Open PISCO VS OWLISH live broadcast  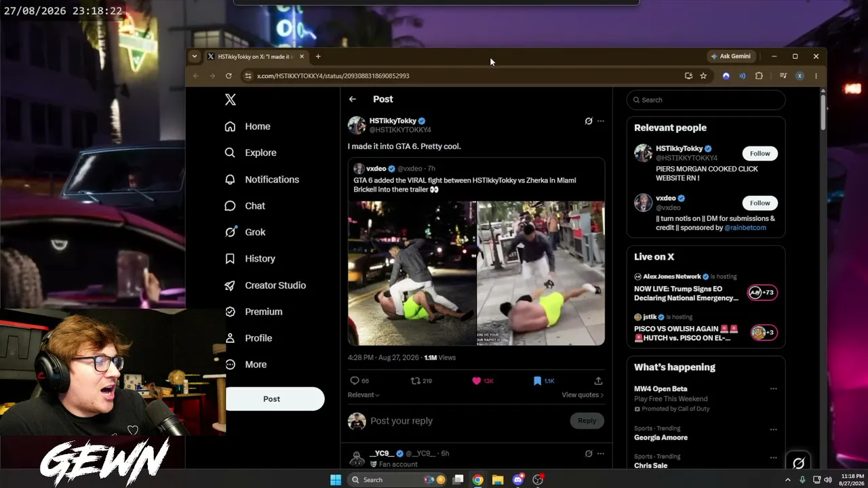pyautogui.click(x=706, y=328)
